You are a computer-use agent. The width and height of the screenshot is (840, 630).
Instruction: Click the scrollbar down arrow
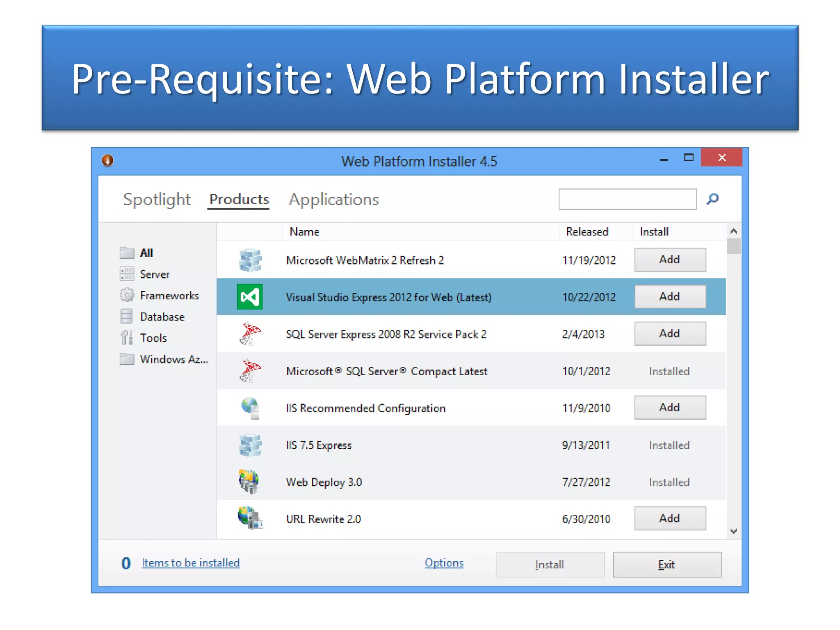tap(734, 531)
